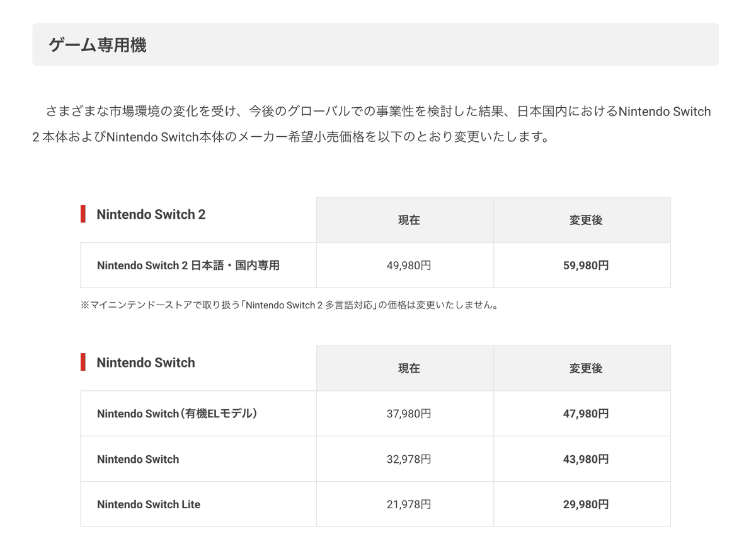The image size is (756, 553).
Task: Select the Nintendo Switch 2 日本語・国内専用 row label
Action: click(188, 265)
